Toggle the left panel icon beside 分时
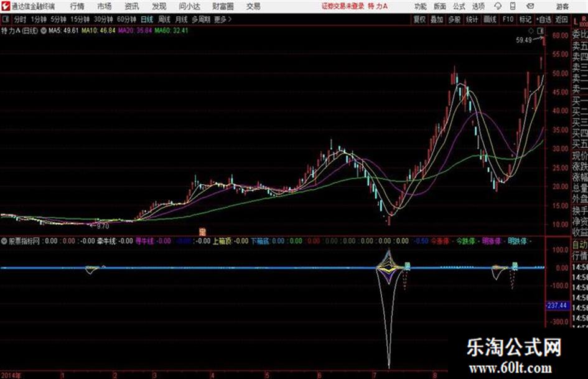 click(5, 19)
